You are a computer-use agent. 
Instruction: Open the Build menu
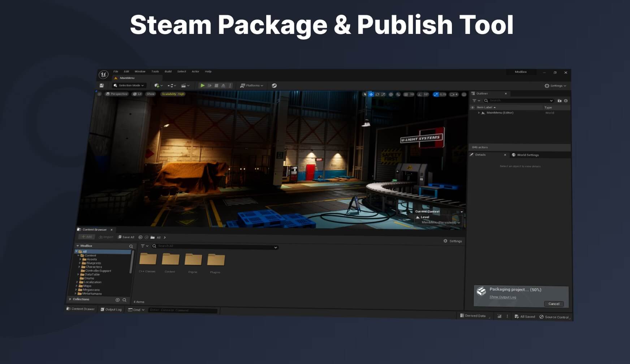click(x=168, y=71)
